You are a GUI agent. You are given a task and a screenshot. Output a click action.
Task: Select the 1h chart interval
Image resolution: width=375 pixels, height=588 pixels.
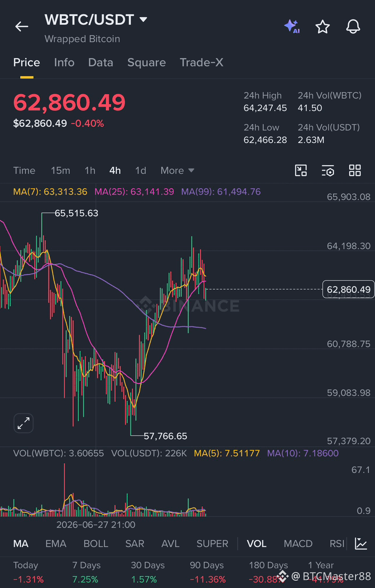point(90,171)
